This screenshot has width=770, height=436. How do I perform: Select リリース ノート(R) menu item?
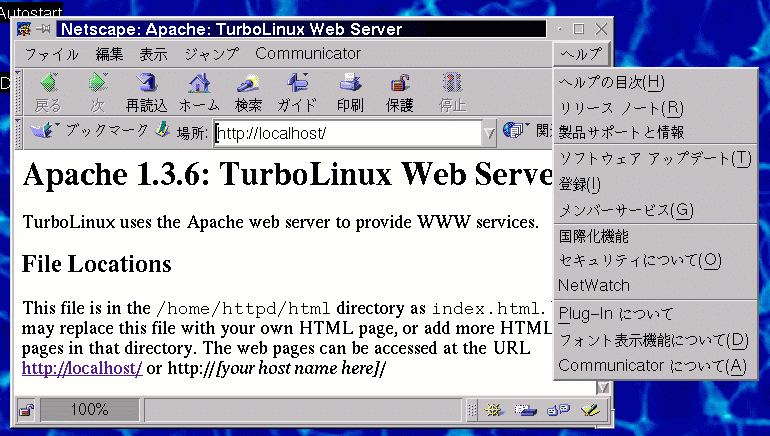[x=656, y=108]
